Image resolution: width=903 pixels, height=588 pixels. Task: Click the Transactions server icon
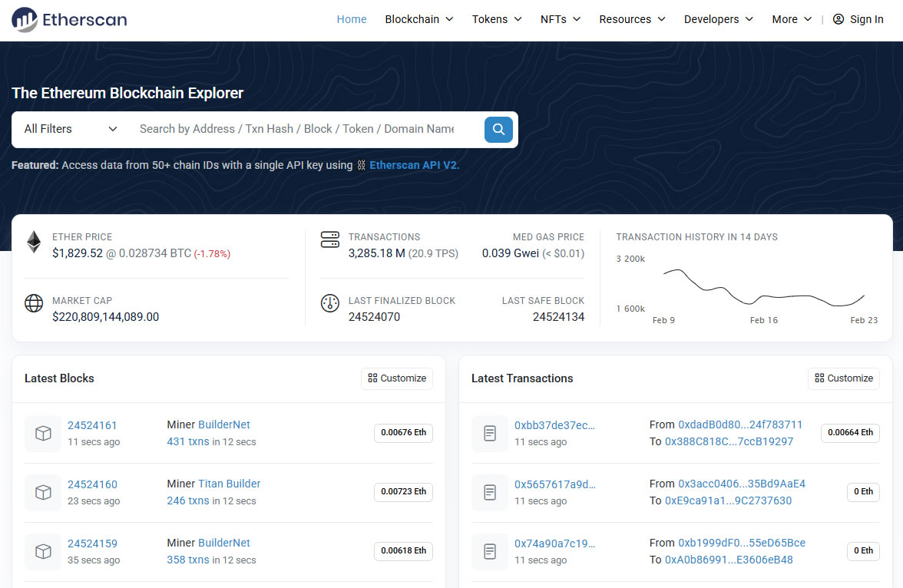(x=330, y=239)
